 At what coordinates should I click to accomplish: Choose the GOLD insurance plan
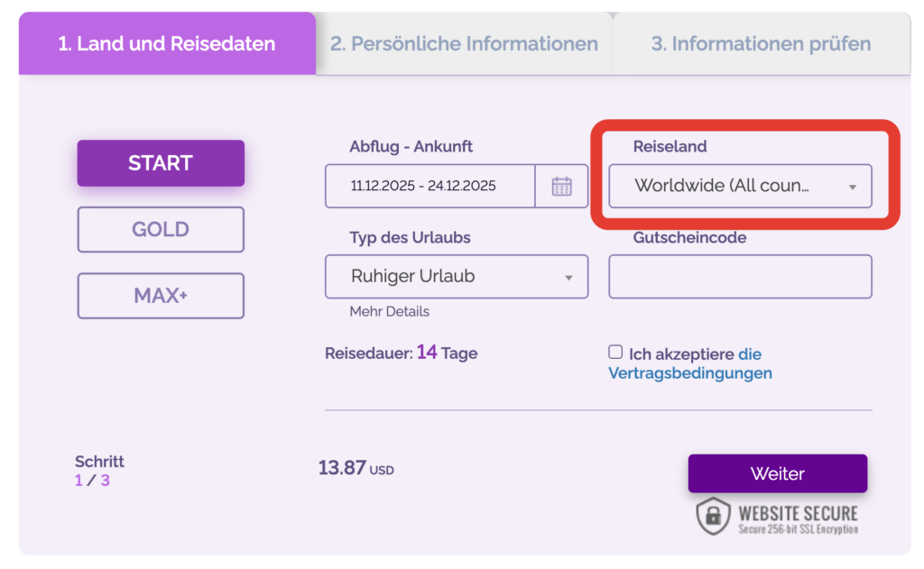pos(161,229)
